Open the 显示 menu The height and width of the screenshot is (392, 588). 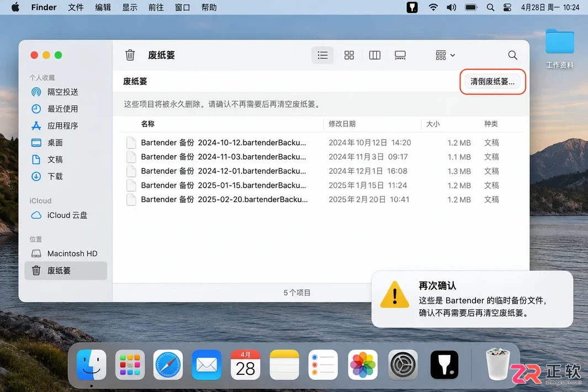coord(130,7)
